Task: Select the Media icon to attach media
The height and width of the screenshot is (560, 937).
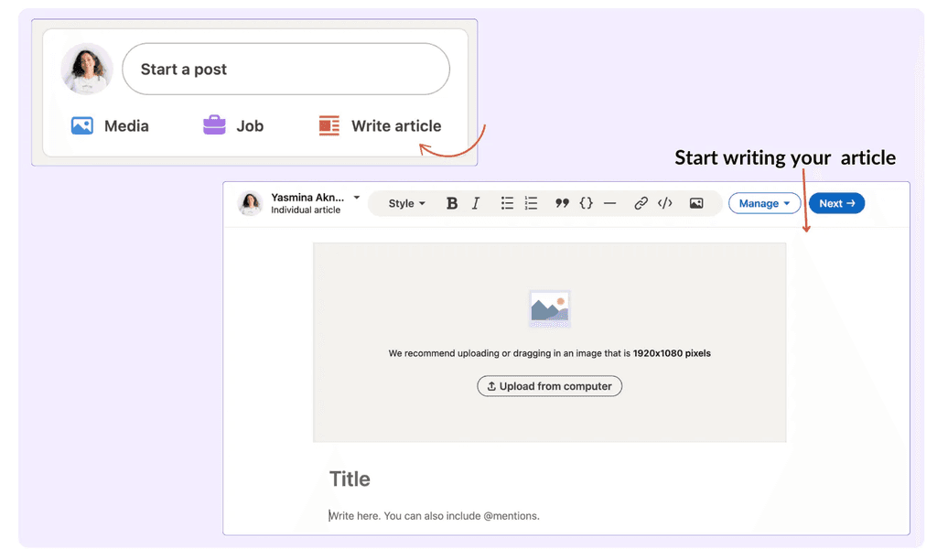Action: (x=82, y=125)
